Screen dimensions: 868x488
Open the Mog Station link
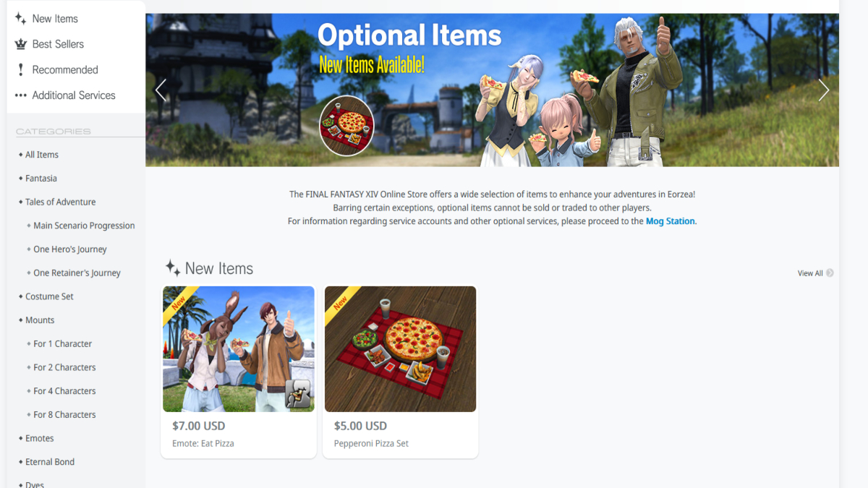pos(670,221)
